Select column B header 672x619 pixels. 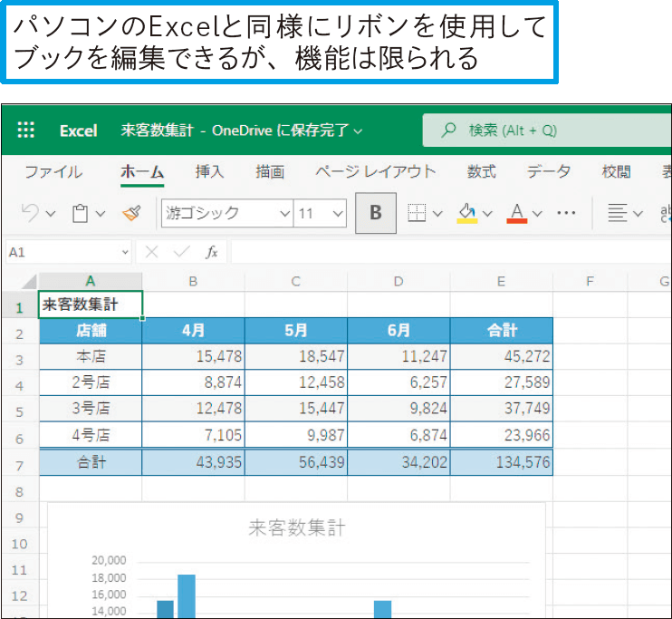tap(193, 281)
